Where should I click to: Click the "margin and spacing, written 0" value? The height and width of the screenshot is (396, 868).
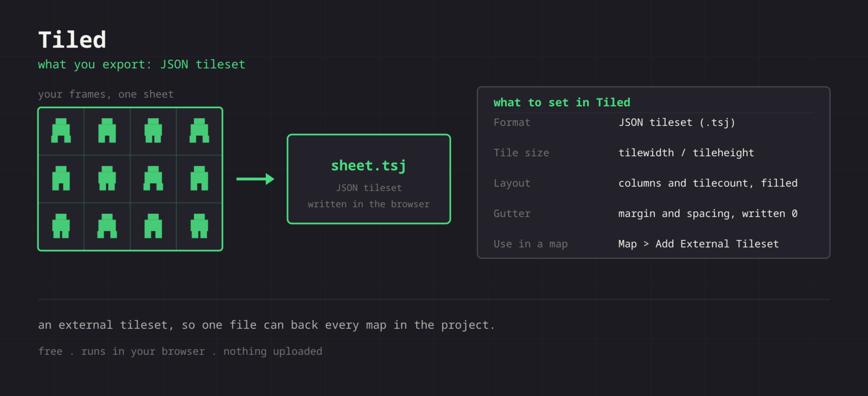(x=708, y=214)
